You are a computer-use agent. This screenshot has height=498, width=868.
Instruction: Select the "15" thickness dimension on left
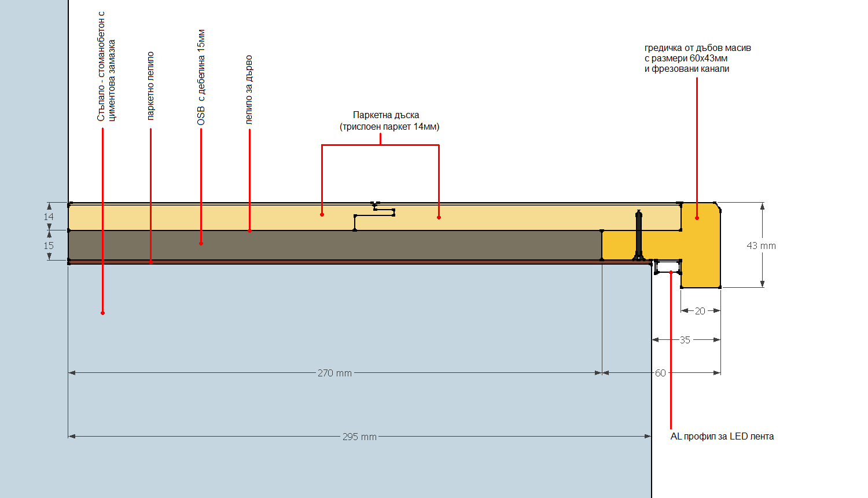pyautogui.click(x=49, y=246)
